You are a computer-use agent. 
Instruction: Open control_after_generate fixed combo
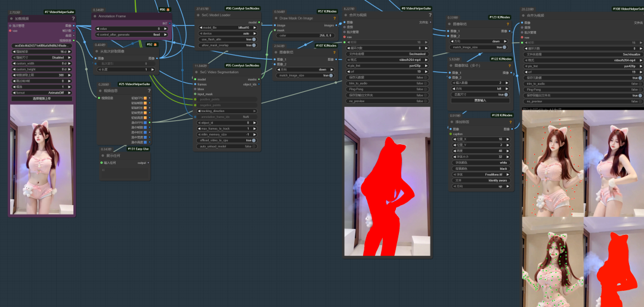click(132, 35)
